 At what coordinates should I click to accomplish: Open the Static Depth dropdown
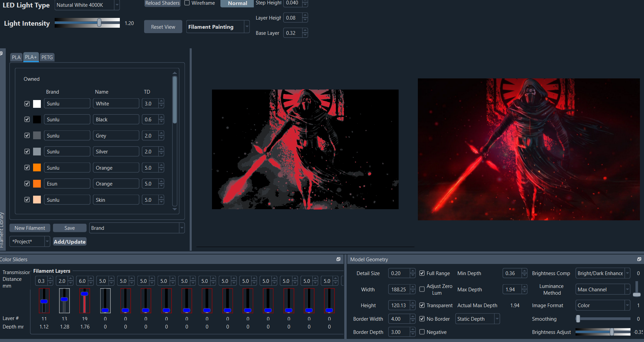(477, 319)
